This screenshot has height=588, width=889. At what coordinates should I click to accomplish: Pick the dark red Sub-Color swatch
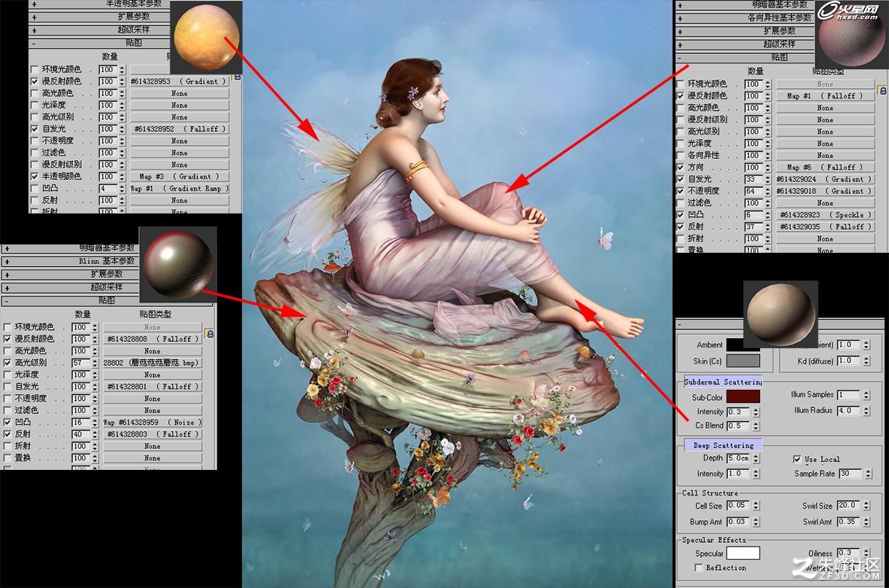click(x=743, y=396)
